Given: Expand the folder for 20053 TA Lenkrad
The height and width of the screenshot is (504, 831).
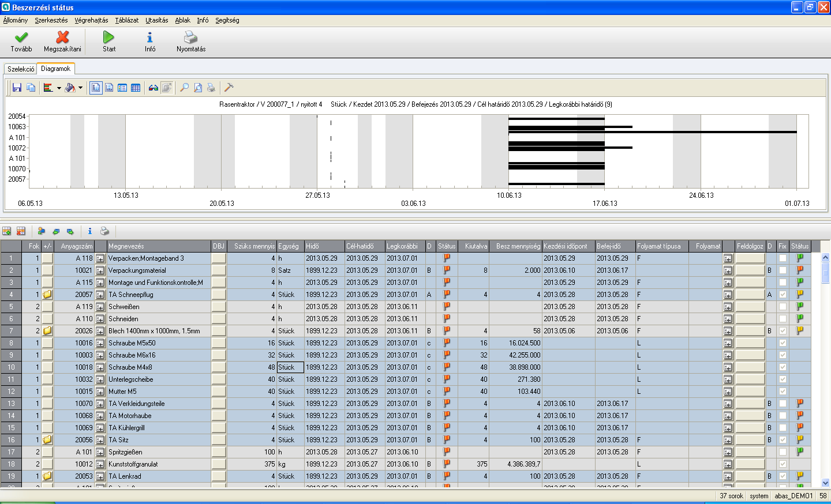Looking at the screenshot, I should (x=47, y=476).
